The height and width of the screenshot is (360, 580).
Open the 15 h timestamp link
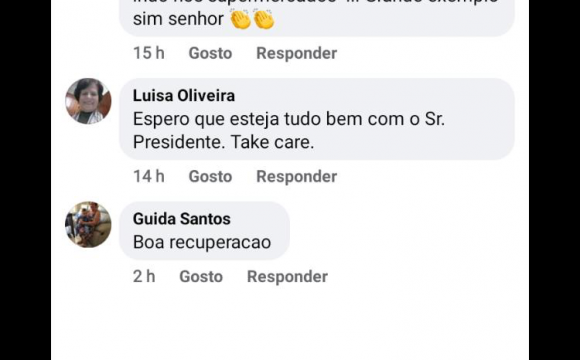[149, 53]
